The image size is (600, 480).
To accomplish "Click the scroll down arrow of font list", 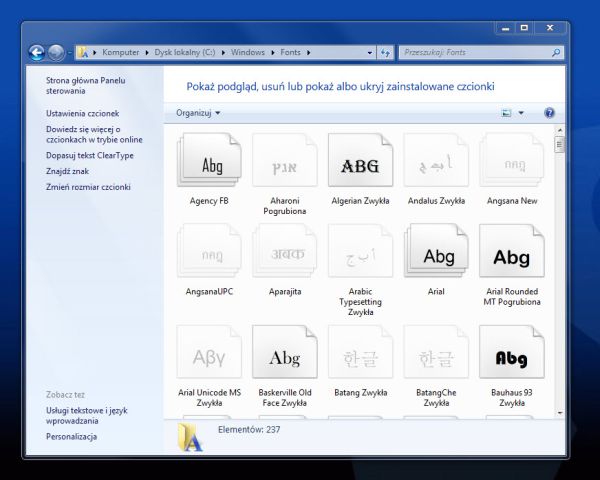I will tap(560, 413).
